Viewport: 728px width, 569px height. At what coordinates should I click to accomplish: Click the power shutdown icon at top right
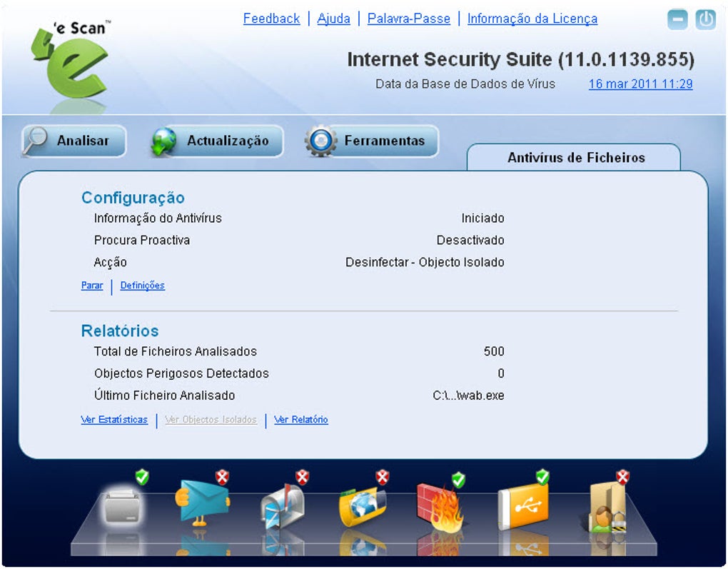tap(705, 19)
